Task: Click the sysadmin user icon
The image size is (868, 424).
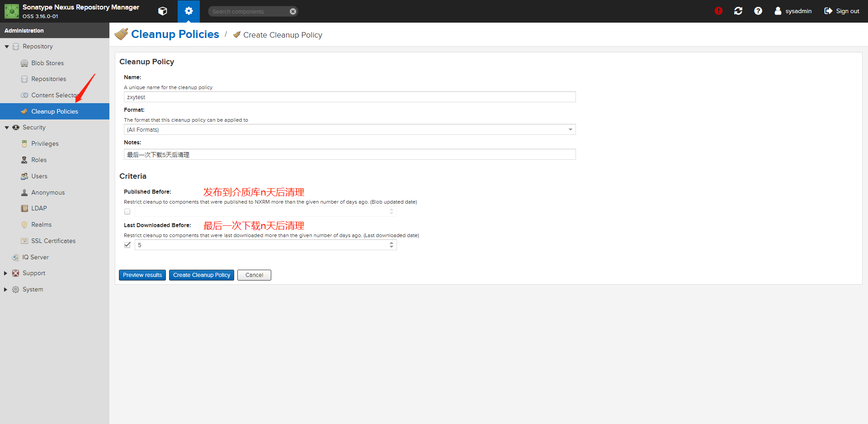Action: point(778,11)
